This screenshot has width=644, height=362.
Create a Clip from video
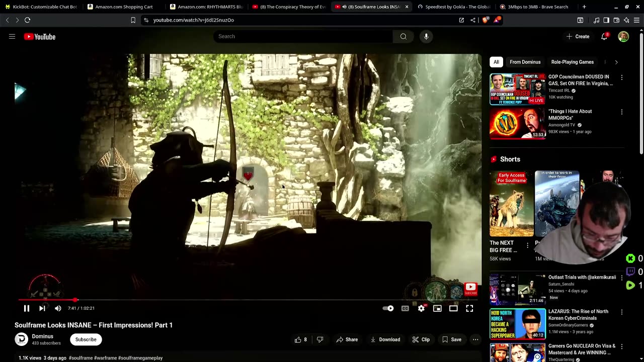(421, 339)
